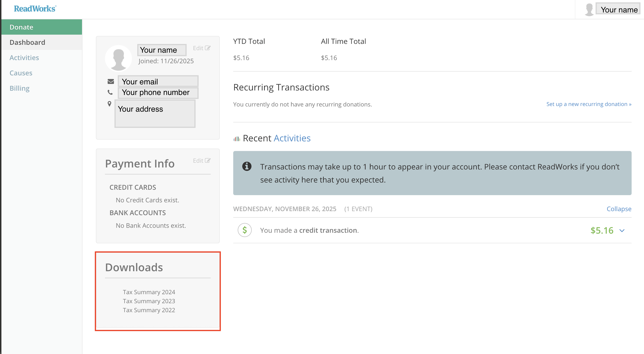Click the info icon in the notice banner
The width and height of the screenshot is (644, 354).
(x=247, y=166)
